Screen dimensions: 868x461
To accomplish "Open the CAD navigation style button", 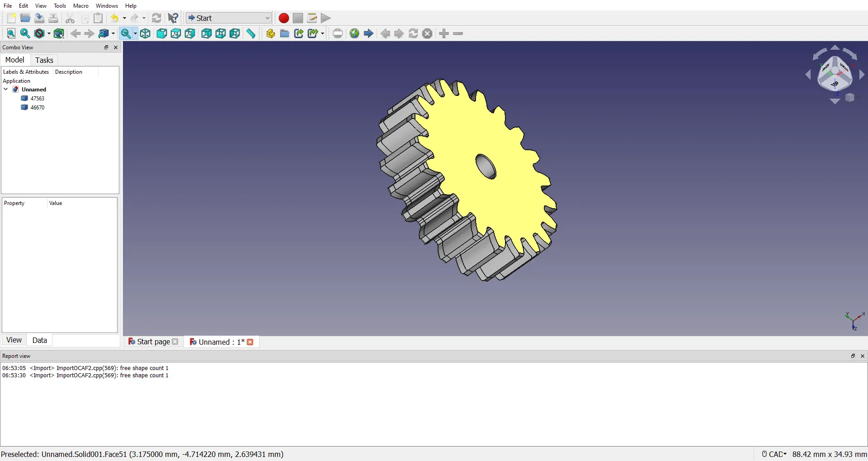I will click(774, 454).
